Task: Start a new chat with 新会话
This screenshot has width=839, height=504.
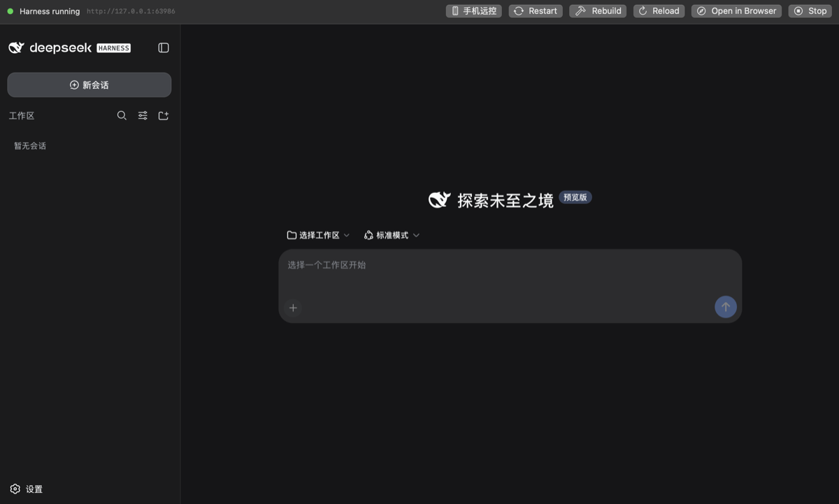Action: coord(89,85)
